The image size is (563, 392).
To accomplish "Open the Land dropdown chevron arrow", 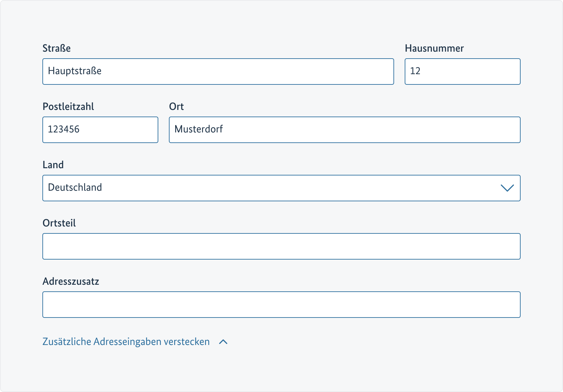I will tap(507, 188).
